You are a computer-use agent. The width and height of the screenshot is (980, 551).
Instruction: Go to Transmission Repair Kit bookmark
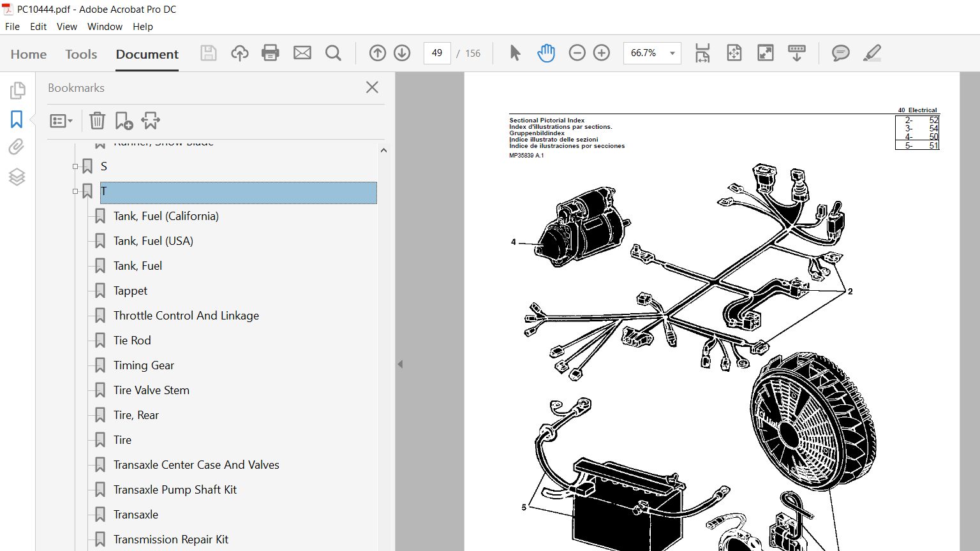click(x=171, y=540)
